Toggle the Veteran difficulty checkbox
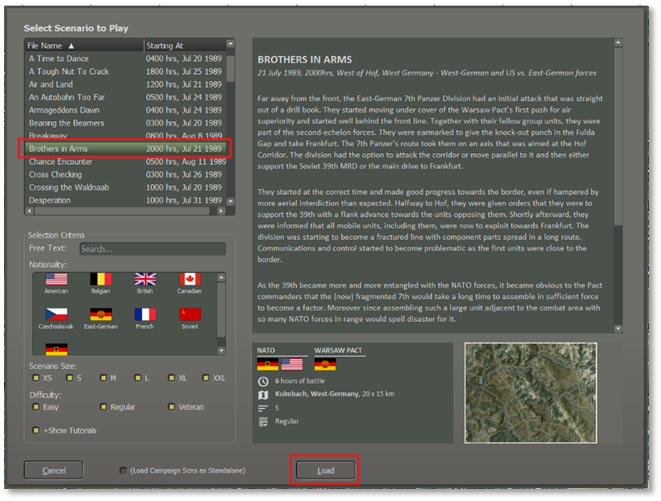This screenshot has height=501, width=661. click(x=171, y=407)
